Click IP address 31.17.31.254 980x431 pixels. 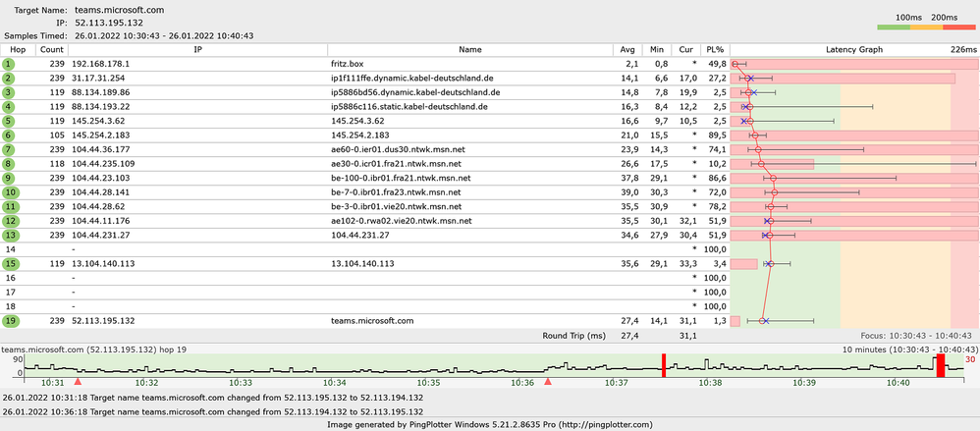point(98,79)
